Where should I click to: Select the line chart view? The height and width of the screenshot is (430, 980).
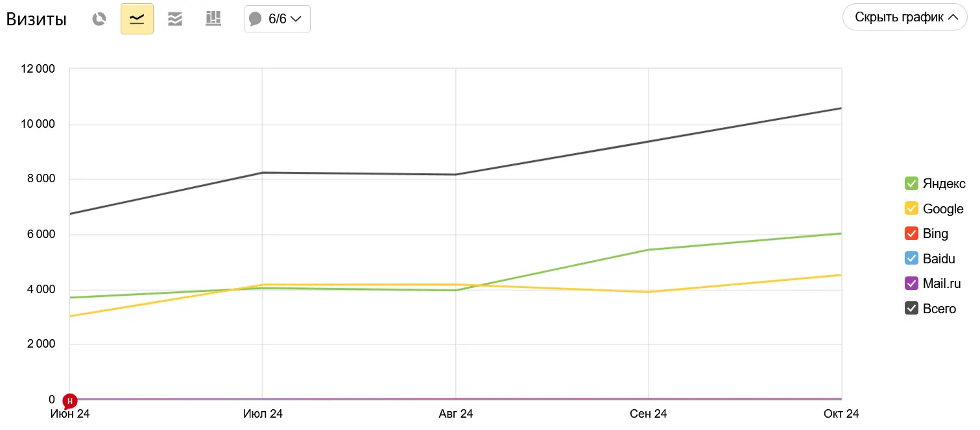137,19
